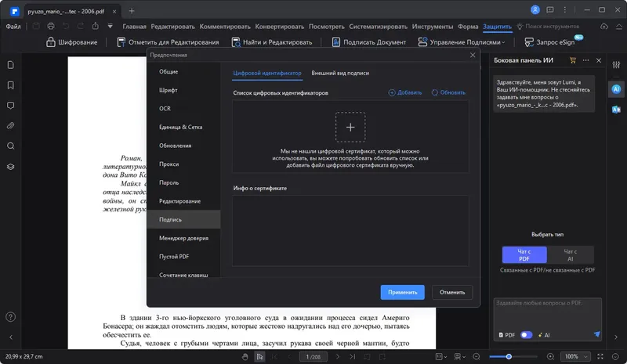The image size is (627, 364).
Task: Open a new tab with plus button
Action: pyautogui.click(x=132, y=11)
